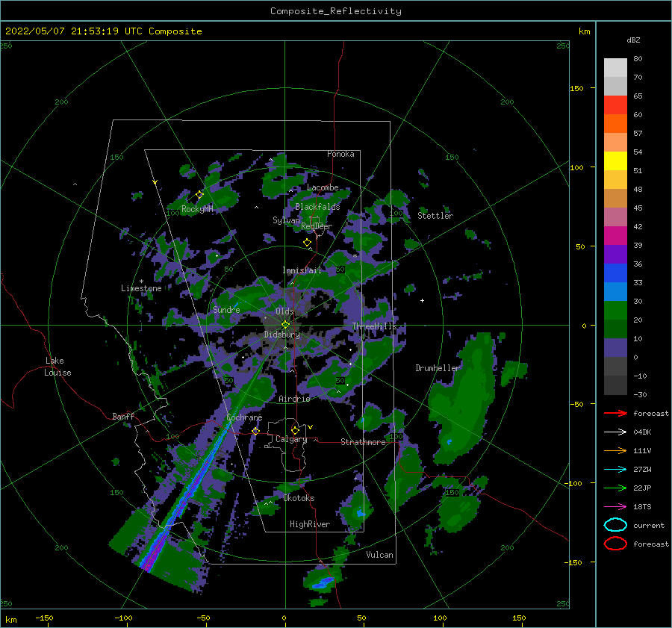Click the bright yellow 54 dBZ swatch

pos(615,161)
